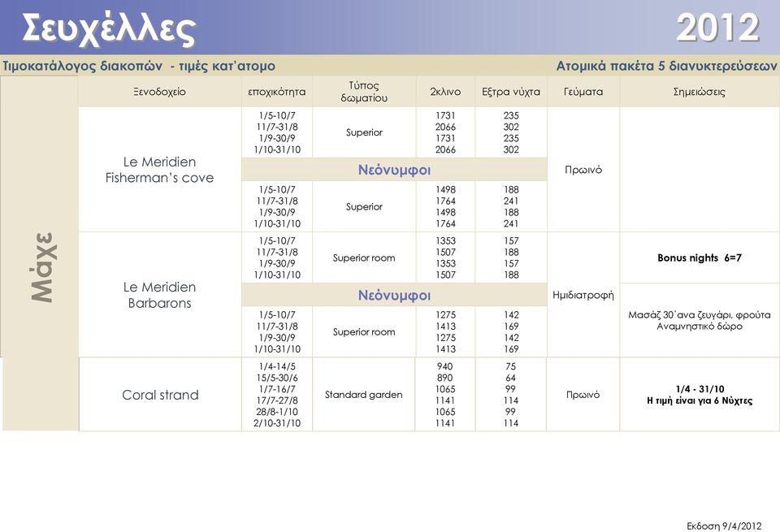The image size is (780, 532).
Task: Click the 75 extra night value
Action: [x=510, y=366]
